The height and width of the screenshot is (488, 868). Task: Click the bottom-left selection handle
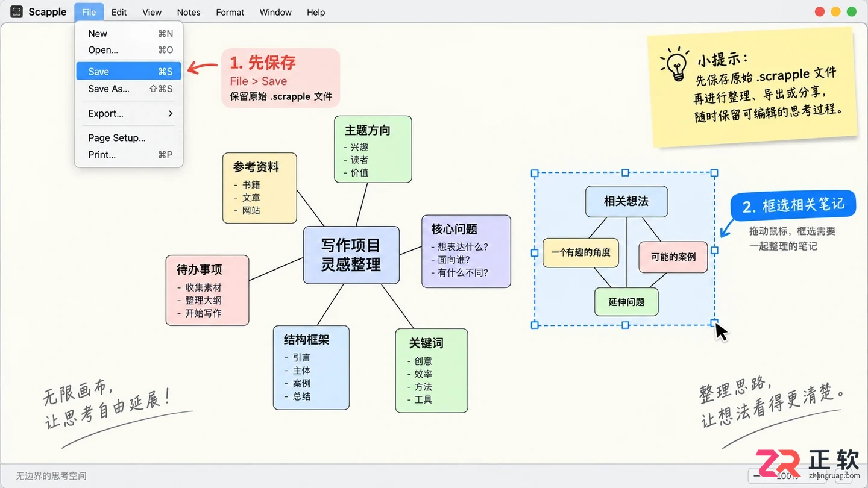click(x=535, y=325)
